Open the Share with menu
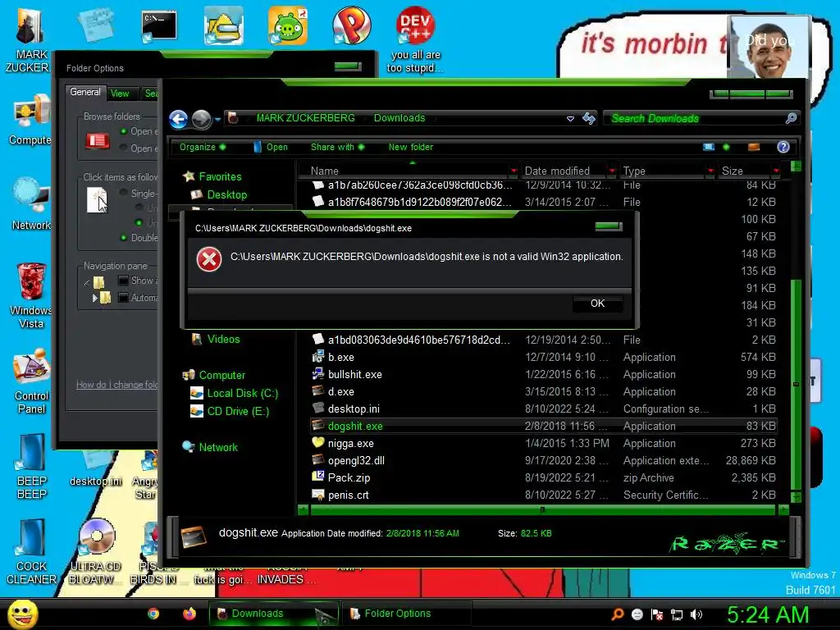 (337, 147)
